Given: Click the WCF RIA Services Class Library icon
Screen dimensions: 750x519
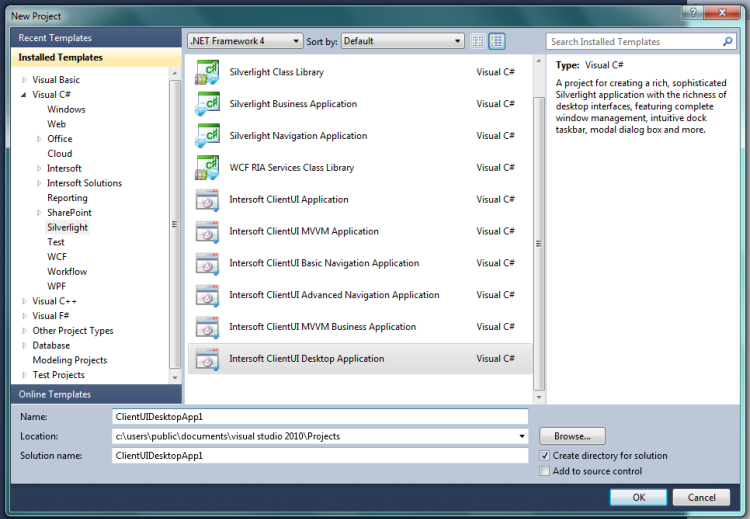Looking at the screenshot, I should [207, 167].
